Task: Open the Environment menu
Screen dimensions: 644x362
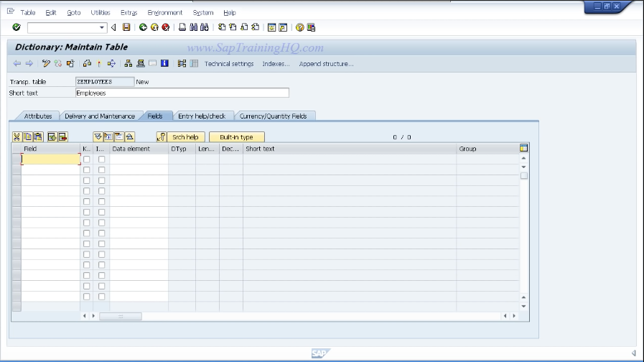Action: coord(164,12)
